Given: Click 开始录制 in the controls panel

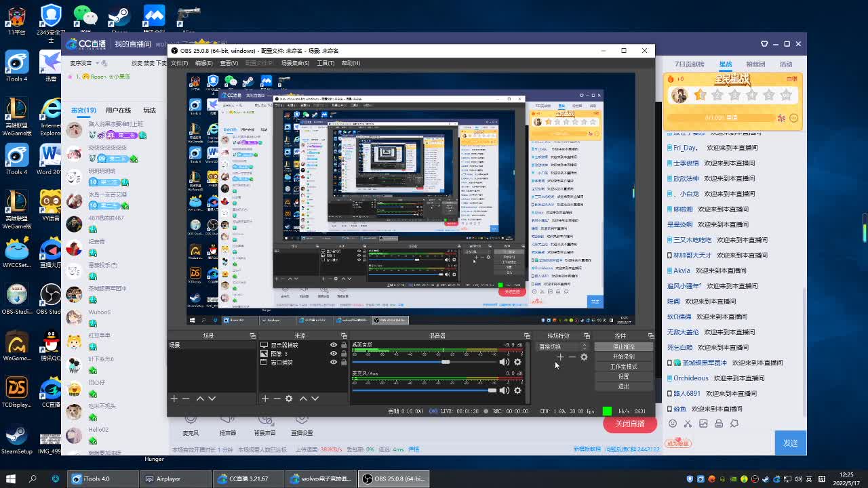Looking at the screenshot, I should (x=623, y=357).
